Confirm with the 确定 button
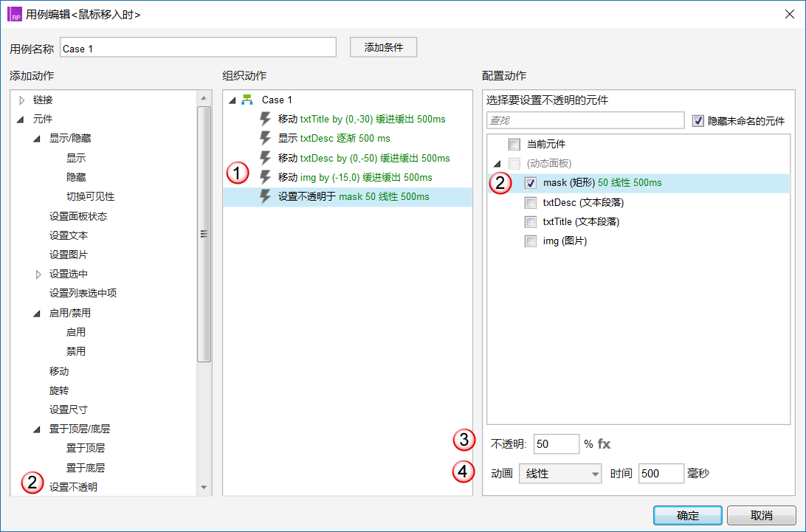The height and width of the screenshot is (532, 806). 688,515
